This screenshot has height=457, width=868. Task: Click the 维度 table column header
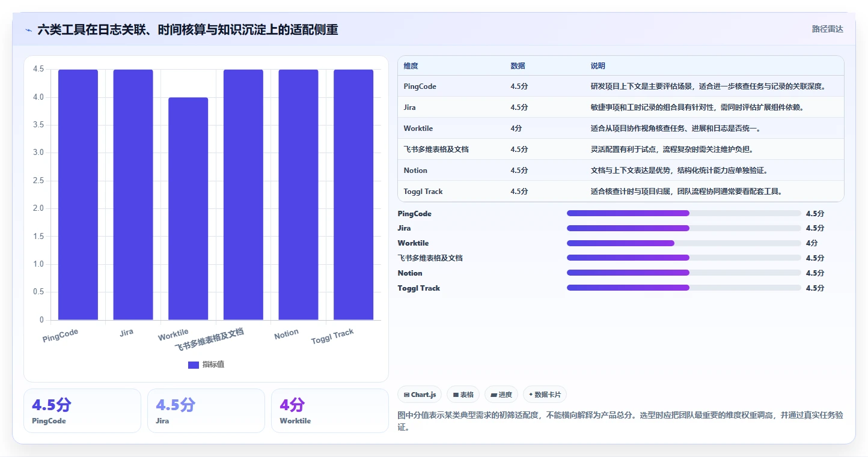(411, 65)
